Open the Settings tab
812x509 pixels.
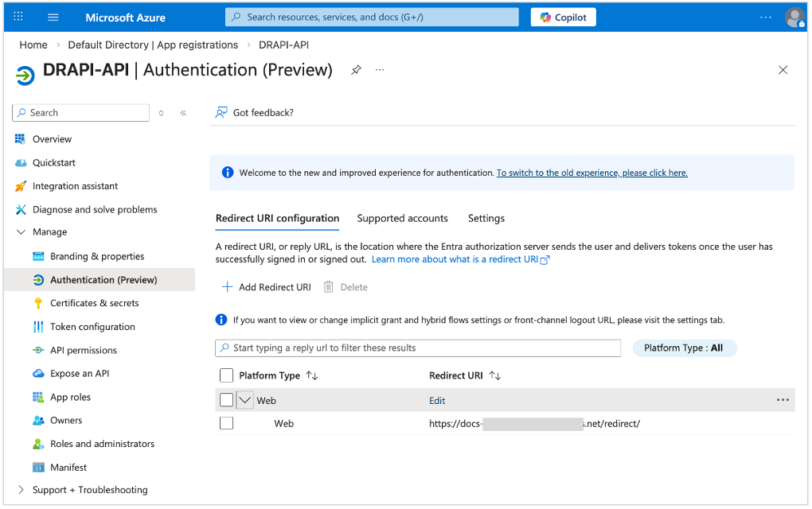point(486,218)
